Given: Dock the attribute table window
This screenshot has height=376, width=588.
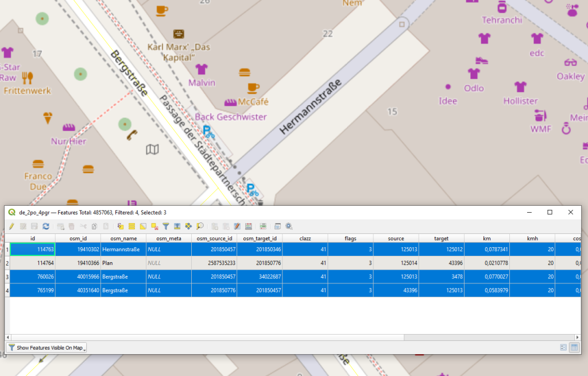Looking at the screenshot, I should coord(277,227).
